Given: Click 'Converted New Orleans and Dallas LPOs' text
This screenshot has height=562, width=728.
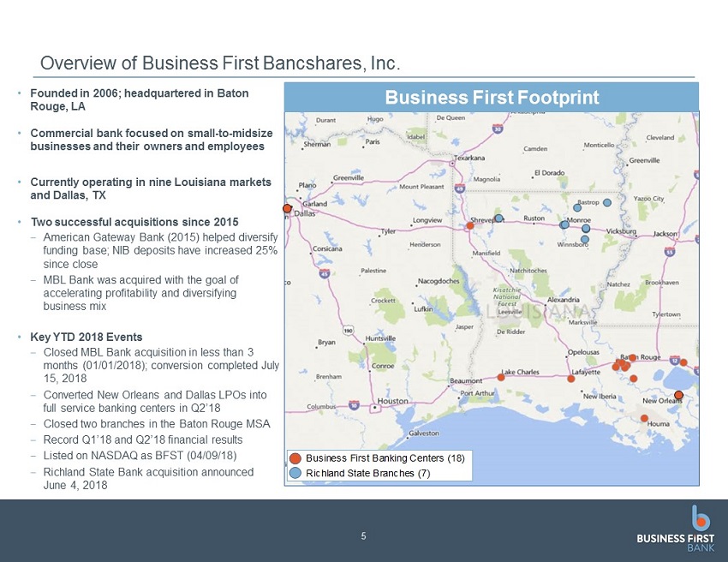Looking at the screenshot, I should 155,401.
